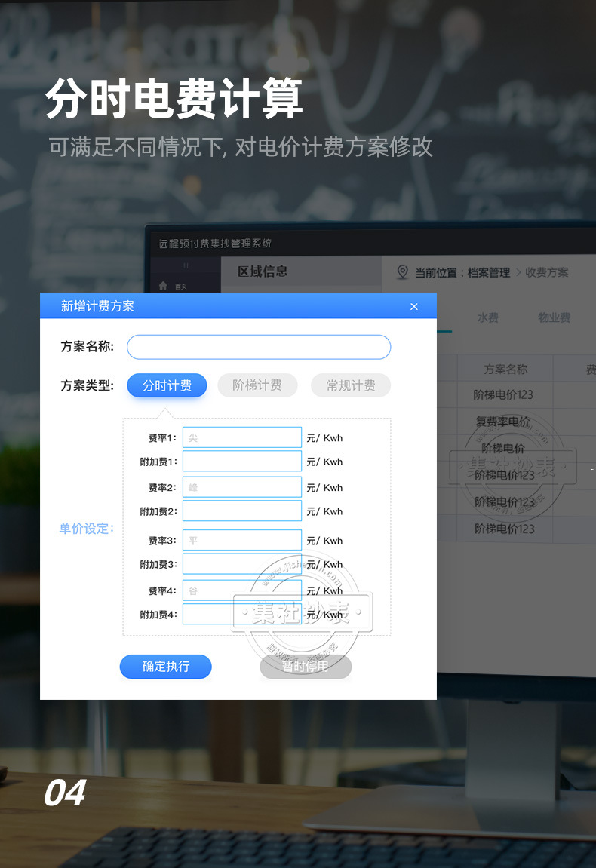Click the 费率3 平 input box
596x868 pixels.
coord(242,540)
